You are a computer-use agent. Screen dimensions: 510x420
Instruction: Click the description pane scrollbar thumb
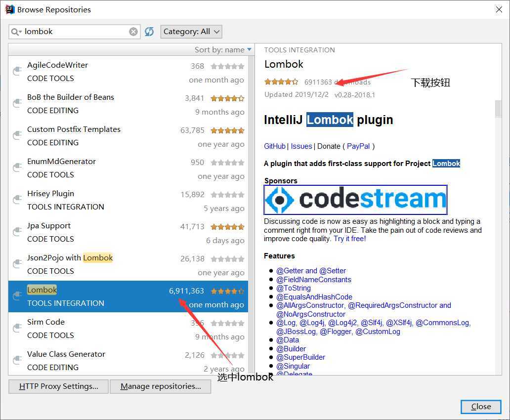(x=498, y=109)
